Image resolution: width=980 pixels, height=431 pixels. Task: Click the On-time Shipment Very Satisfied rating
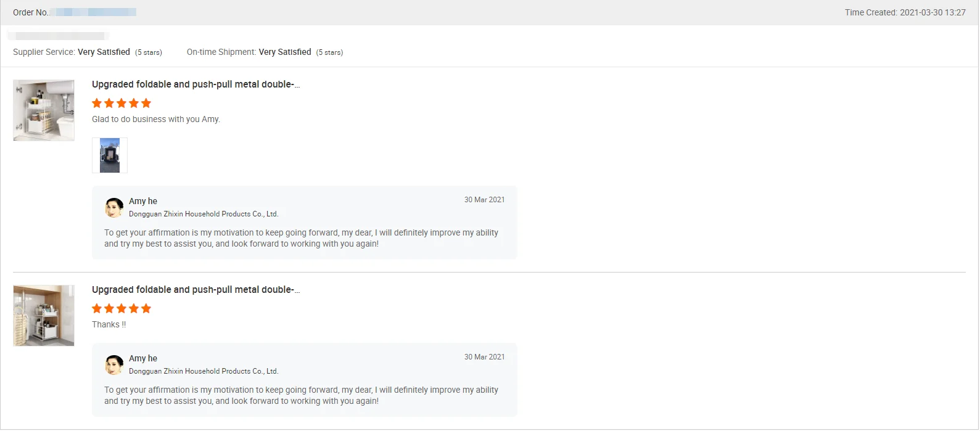(285, 52)
